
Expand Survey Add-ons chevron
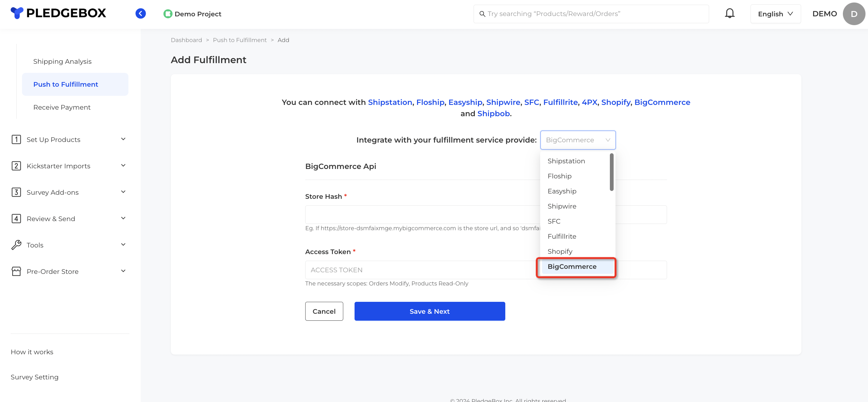click(x=123, y=192)
